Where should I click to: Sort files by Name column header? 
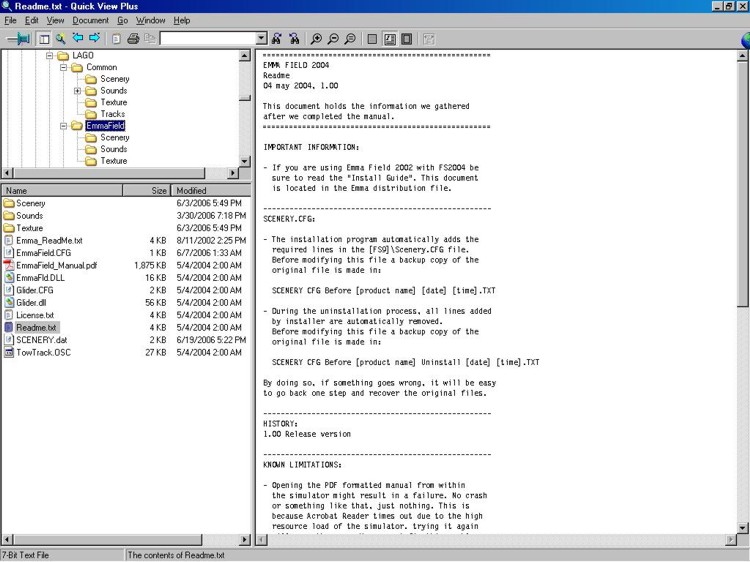62,190
